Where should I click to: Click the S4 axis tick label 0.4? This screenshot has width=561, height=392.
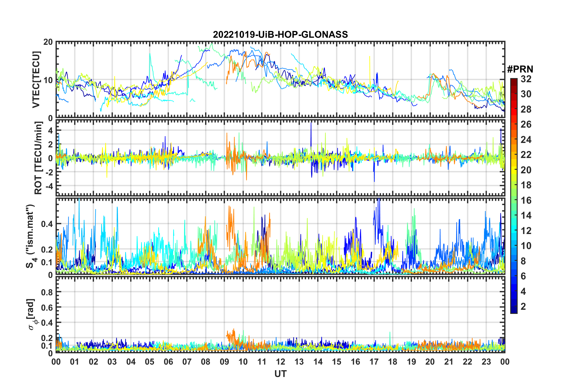tap(47, 224)
